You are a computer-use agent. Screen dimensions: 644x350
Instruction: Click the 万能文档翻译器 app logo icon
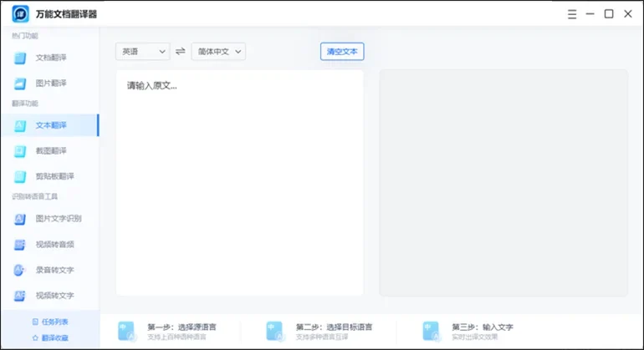tap(20, 14)
